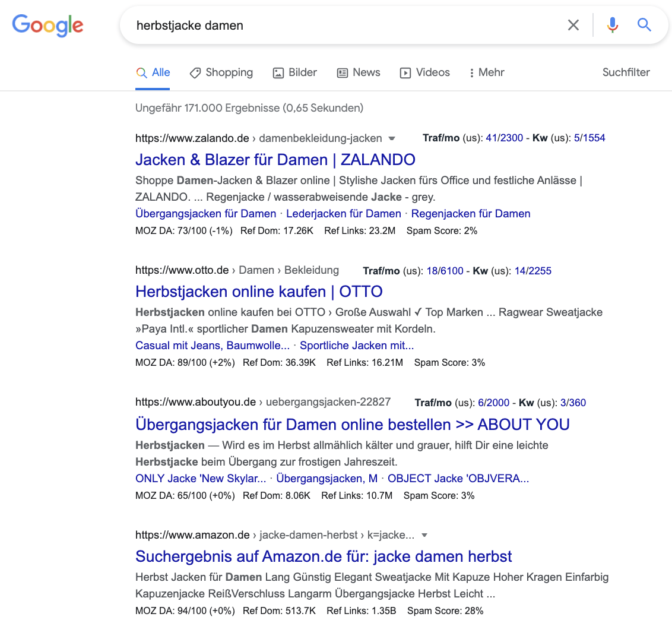
Task: Click Amazon Spam Score: 28%
Action: [x=445, y=611]
